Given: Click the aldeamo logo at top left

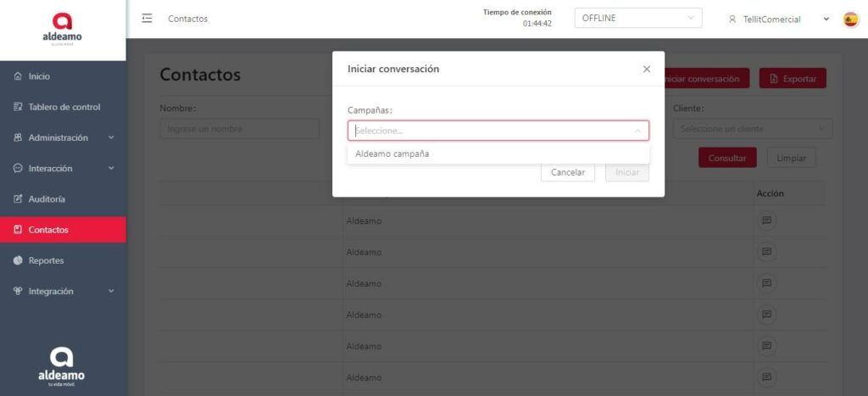Looking at the screenshot, I should pos(63,30).
